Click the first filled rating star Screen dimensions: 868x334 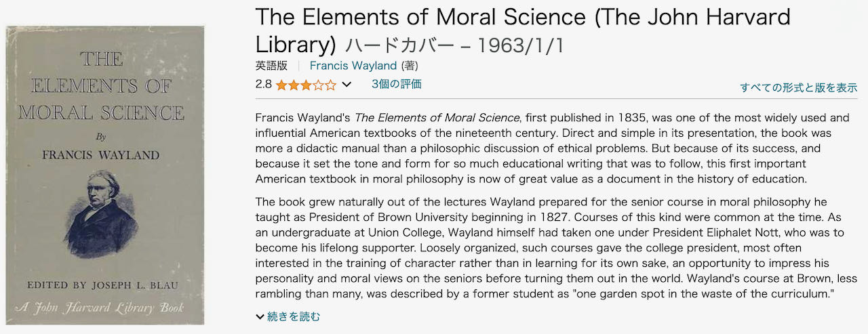(281, 85)
